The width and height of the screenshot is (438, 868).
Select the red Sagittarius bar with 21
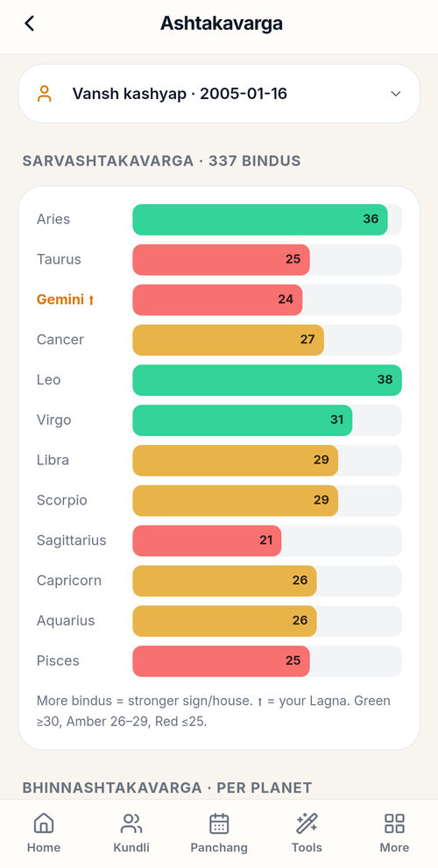point(207,540)
